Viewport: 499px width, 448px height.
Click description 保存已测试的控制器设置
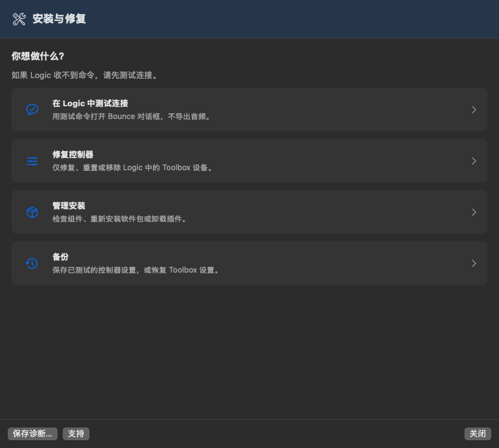94,270
